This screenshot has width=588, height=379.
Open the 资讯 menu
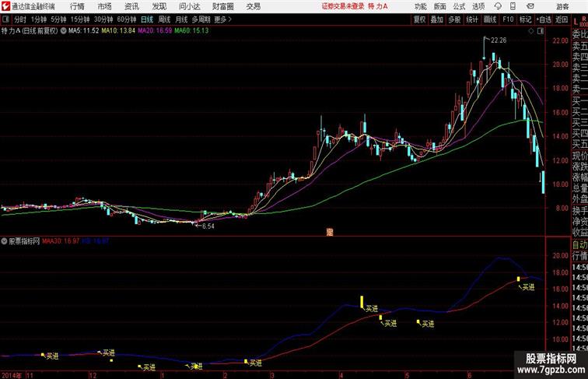[131, 6]
